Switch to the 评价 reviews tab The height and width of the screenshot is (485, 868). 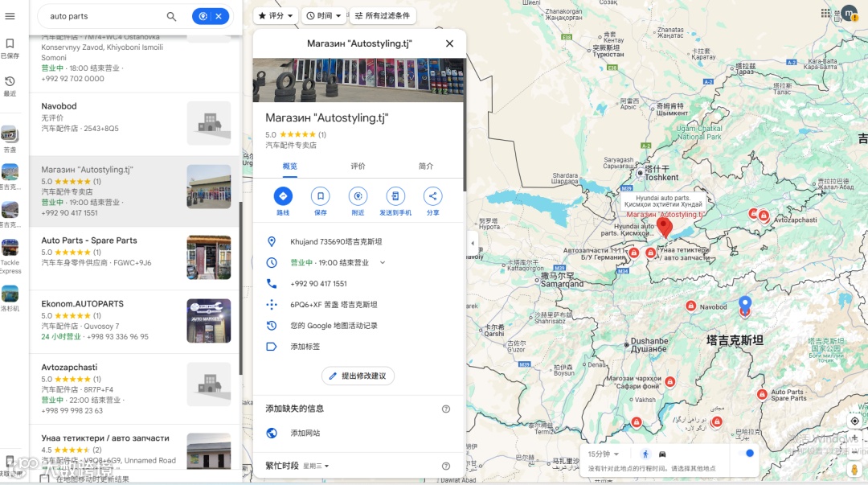(x=358, y=166)
